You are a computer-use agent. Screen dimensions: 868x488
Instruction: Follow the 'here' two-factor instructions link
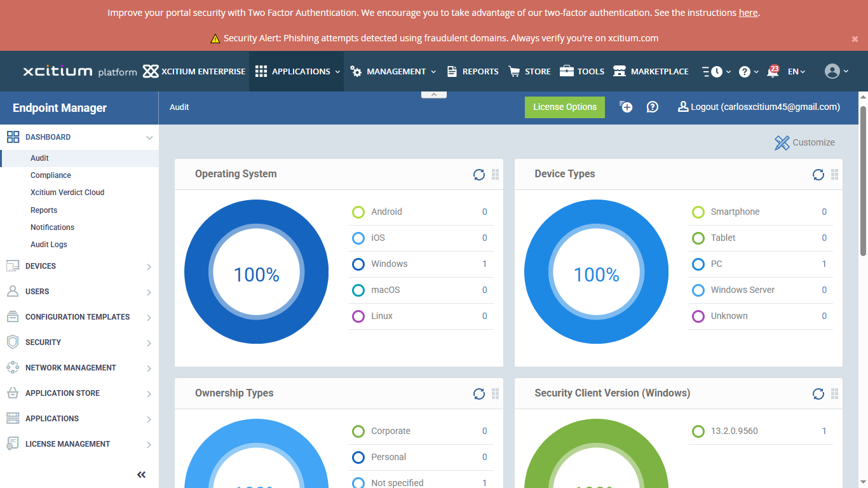click(748, 13)
